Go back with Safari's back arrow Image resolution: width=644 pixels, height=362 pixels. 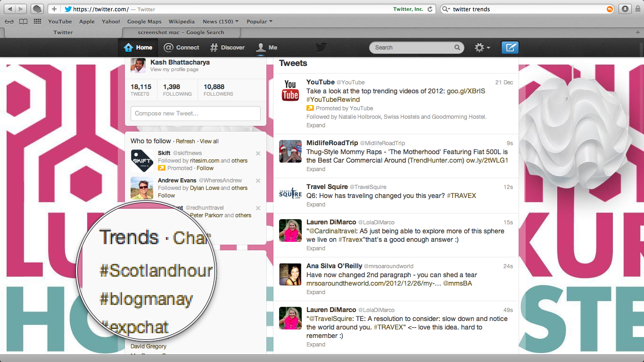coord(10,9)
